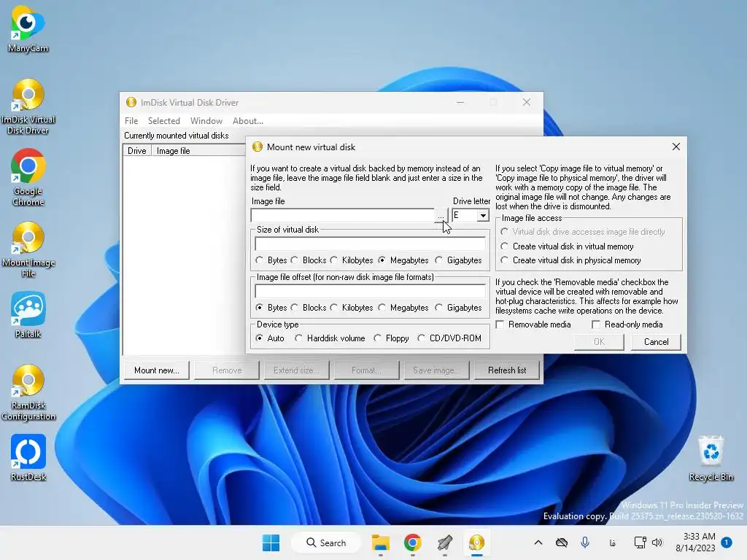Click the Refresh list button
This screenshot has width=747, height=560.
point(507,370)
